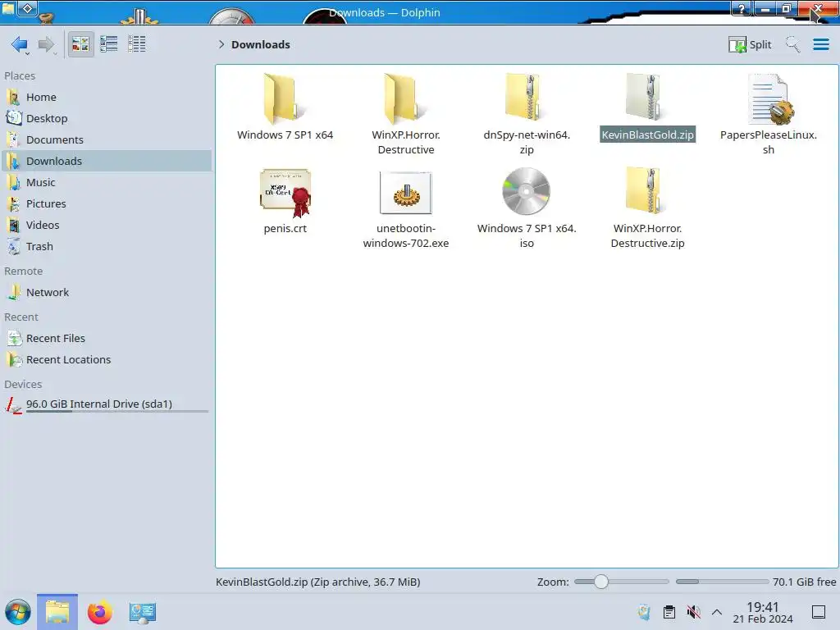Image resolution: width=840 pixels, height=630 pixels.
Task: Select the Windows 7 SP1 x64.iso disc icon
Action: 526,191
